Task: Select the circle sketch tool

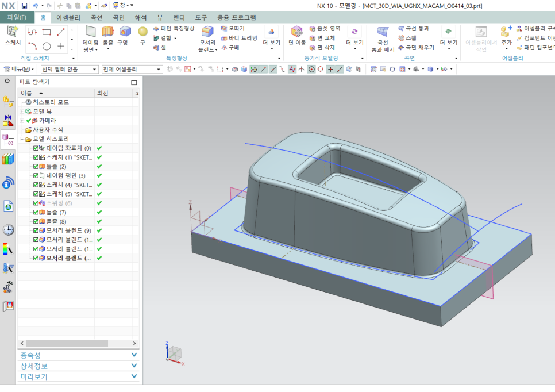Action: tap(47, 46)
